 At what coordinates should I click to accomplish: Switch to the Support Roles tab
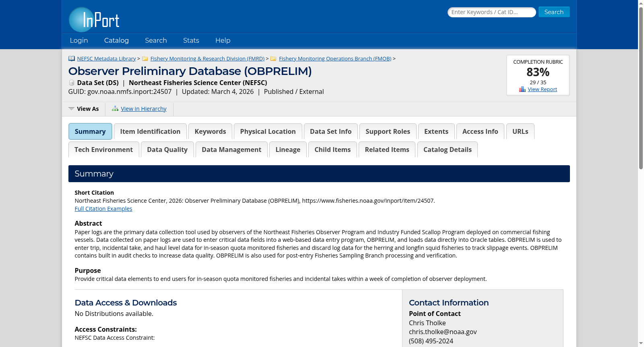click(x=388, y=131)
